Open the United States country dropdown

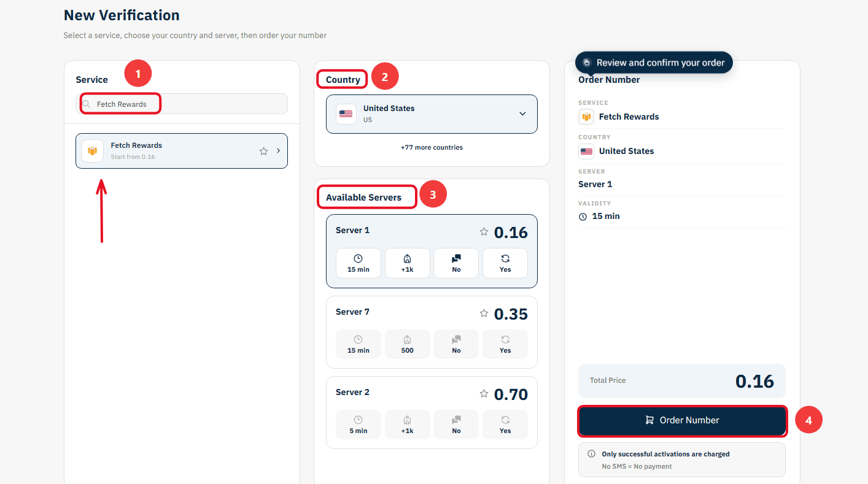coord(432,113)
